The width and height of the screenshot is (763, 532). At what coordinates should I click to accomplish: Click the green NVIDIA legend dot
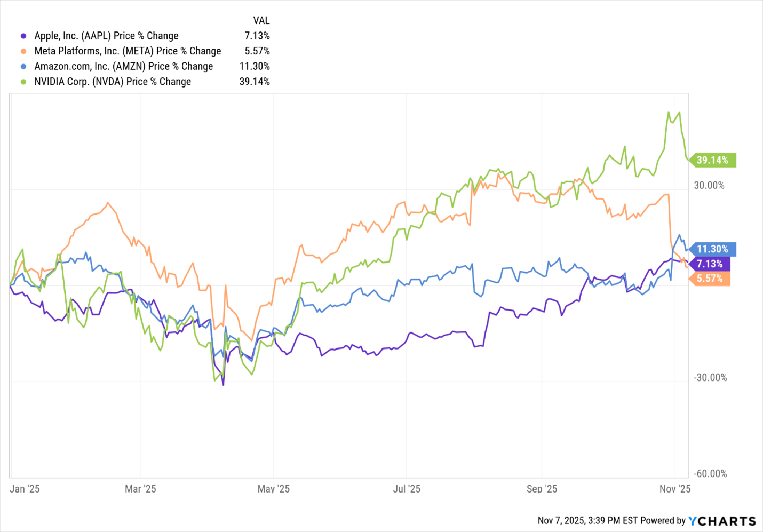click(23, 82)
